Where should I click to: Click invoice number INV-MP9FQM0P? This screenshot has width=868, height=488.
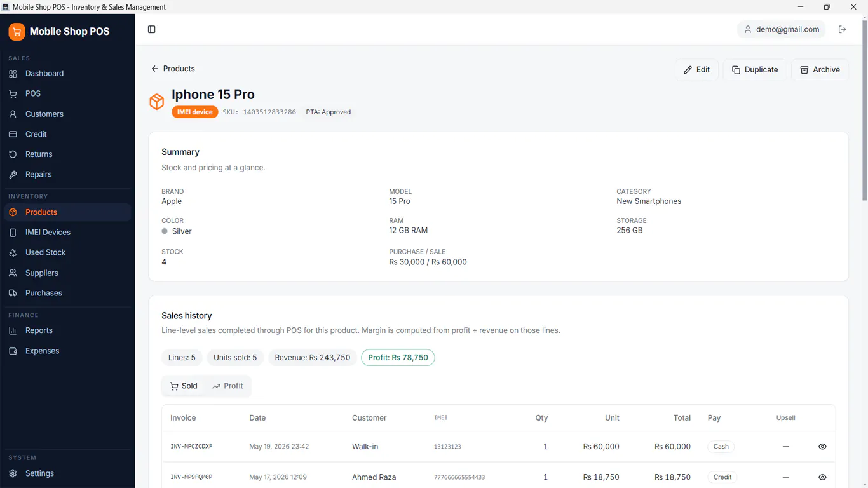click(191, 477)
